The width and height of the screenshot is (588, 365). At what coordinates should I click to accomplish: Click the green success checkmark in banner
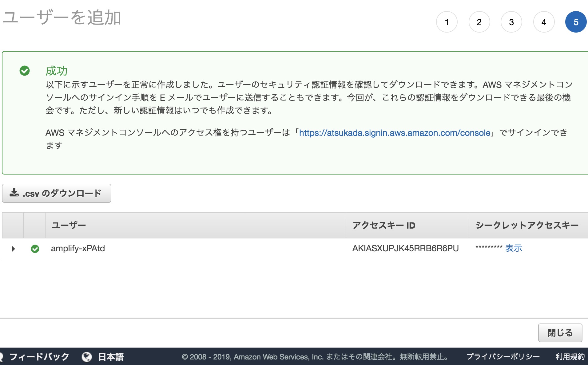[x=25, y=71]
